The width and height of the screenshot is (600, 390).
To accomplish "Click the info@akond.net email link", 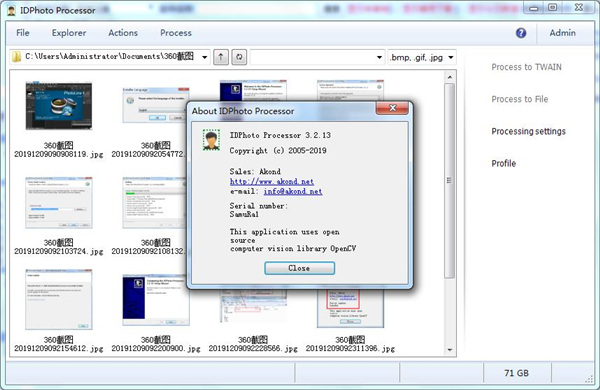I will click(x=293, y=191).
